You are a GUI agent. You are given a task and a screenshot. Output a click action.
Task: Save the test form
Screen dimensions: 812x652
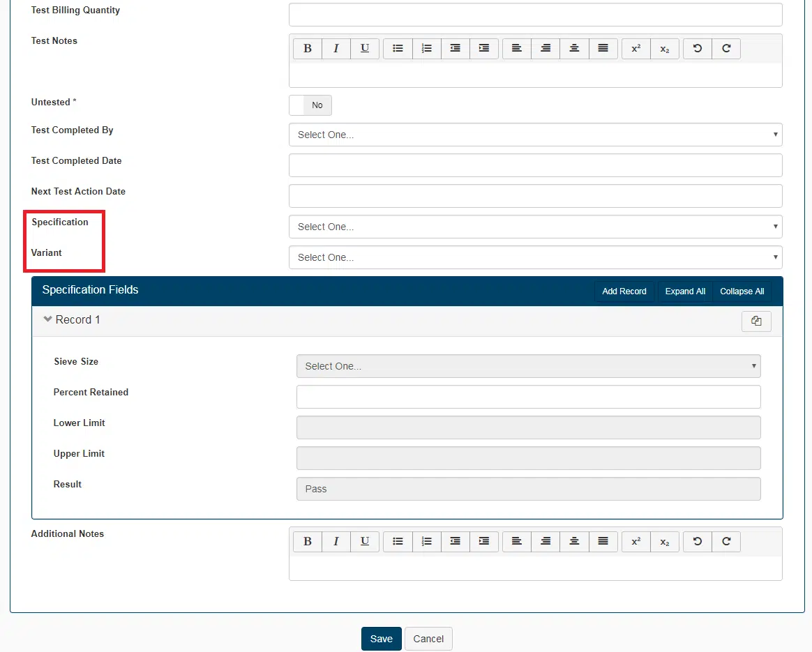coord(381,639)
